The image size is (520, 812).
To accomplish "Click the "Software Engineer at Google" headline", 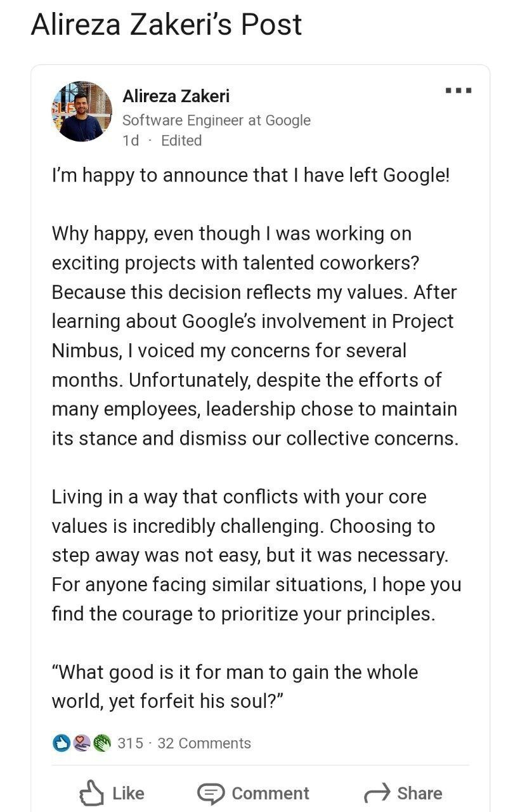I will point(216,120).
